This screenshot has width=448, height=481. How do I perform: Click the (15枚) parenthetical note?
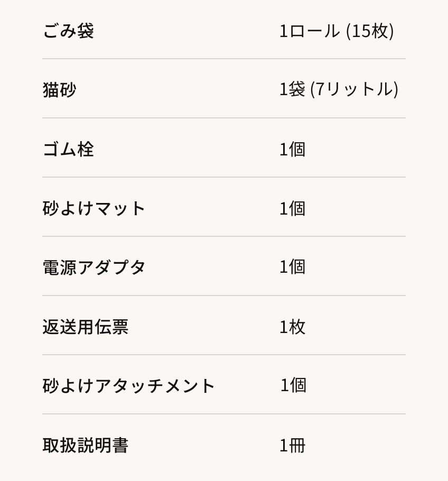click(370, 31)
